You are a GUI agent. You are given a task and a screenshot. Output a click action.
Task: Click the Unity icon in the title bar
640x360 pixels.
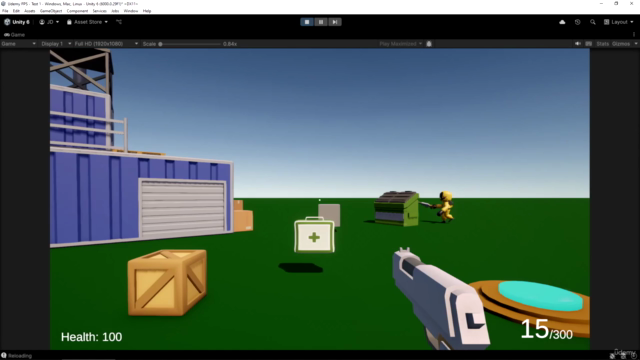click(4, 4)
